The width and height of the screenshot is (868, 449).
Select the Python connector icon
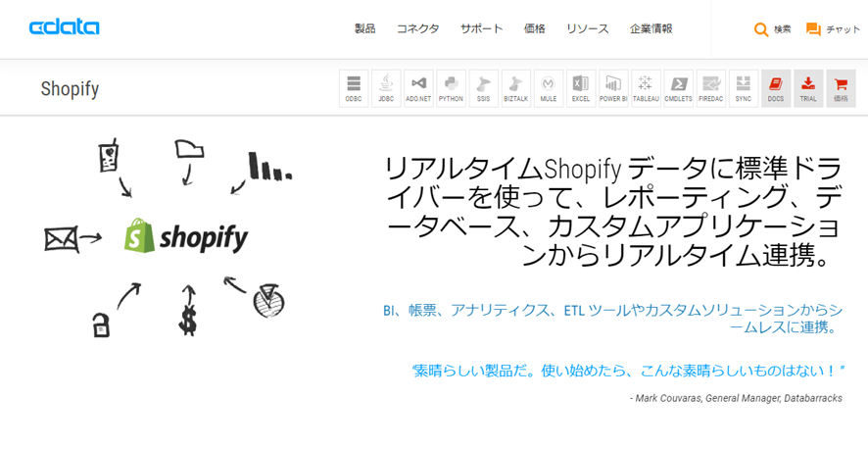tap(452, 88)
